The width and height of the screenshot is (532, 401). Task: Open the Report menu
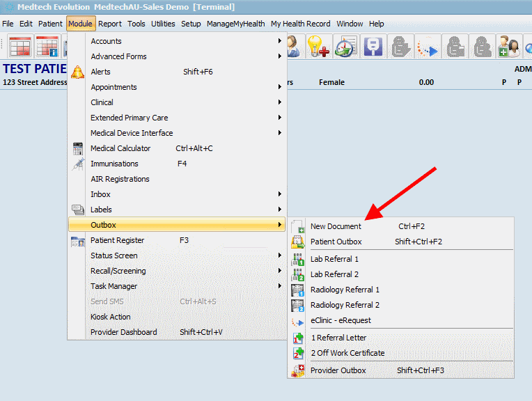[110, 24]
